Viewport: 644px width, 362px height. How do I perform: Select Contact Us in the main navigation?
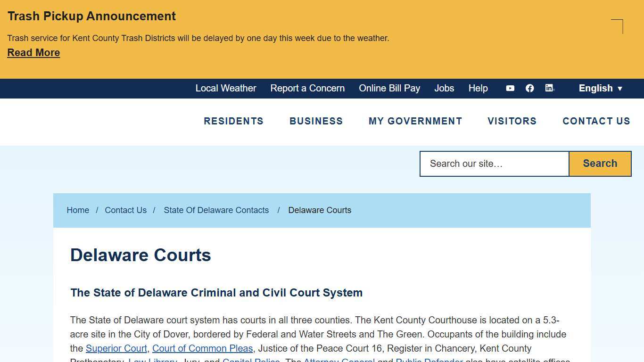tap(596, 121)
